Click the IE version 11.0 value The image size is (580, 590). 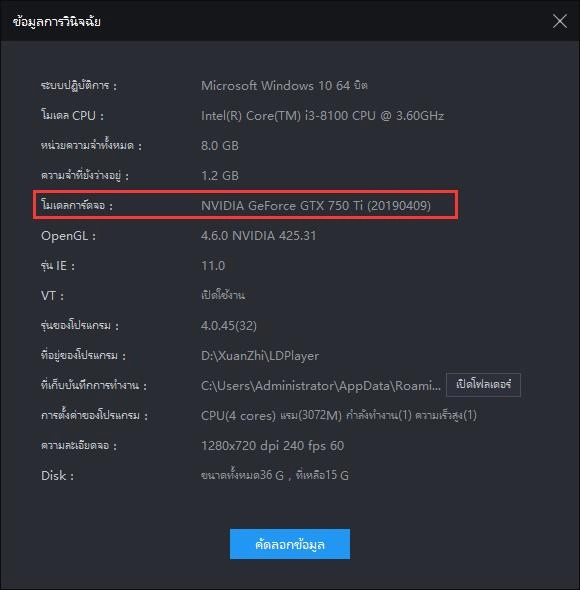(213, 266)
